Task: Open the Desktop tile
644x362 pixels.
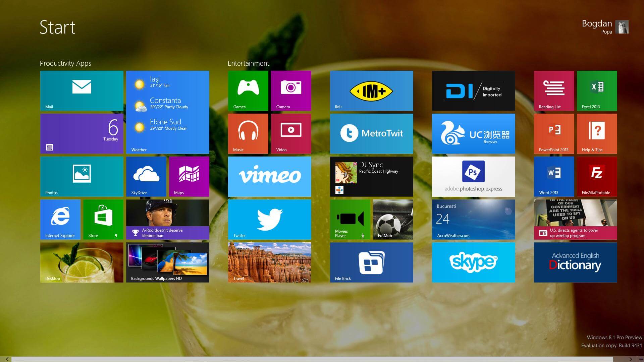Action: [x=82, y=262]
